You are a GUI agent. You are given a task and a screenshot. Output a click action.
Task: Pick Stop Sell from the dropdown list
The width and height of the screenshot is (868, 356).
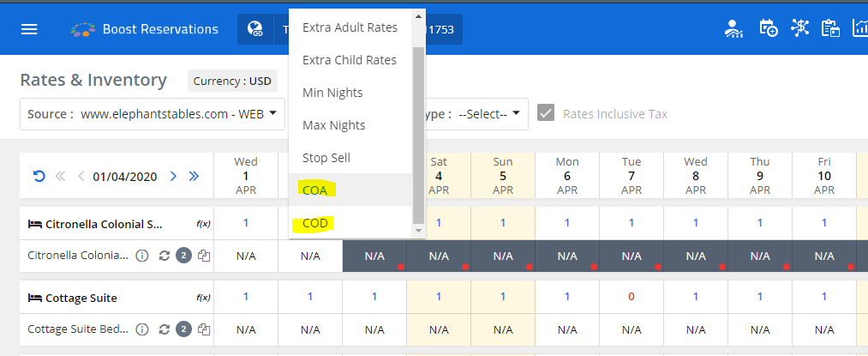click(x=326, y=158)
